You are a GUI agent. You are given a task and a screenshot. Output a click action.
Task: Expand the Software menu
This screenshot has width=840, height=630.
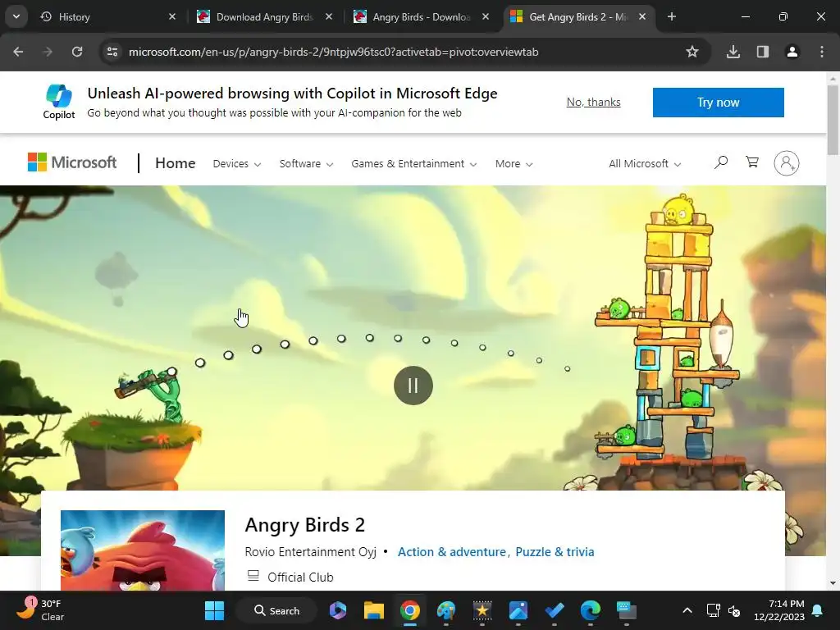(x=306, y=163)
